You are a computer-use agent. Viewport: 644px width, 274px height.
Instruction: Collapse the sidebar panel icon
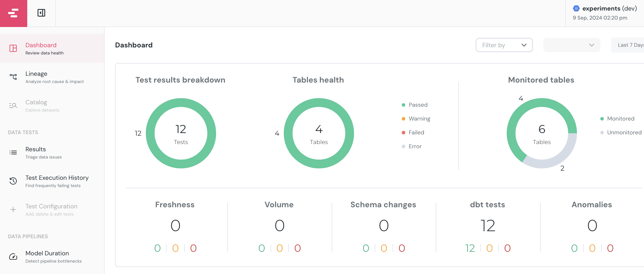41,13
